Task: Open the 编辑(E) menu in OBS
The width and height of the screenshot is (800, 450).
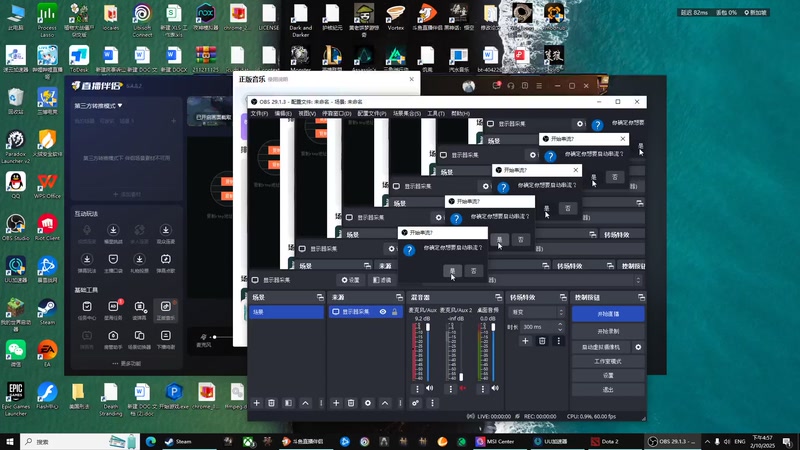Action: click(283, 113)
